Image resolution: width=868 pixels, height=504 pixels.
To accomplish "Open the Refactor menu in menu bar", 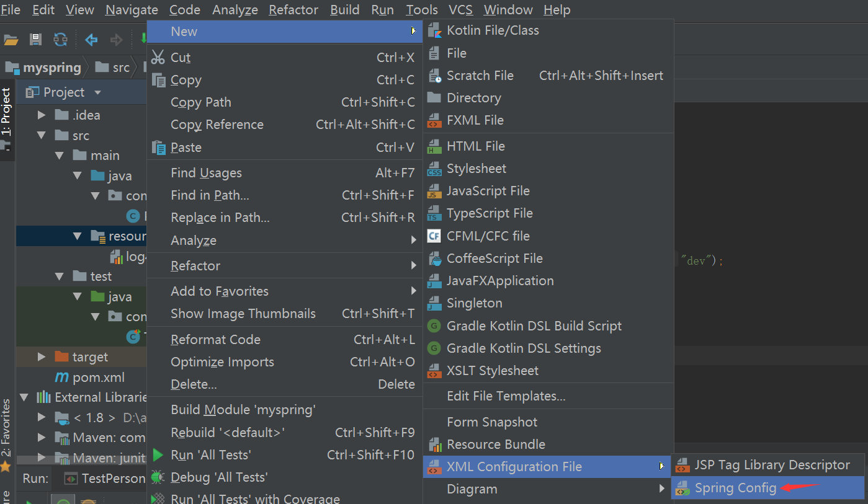I will pos(293,10).
